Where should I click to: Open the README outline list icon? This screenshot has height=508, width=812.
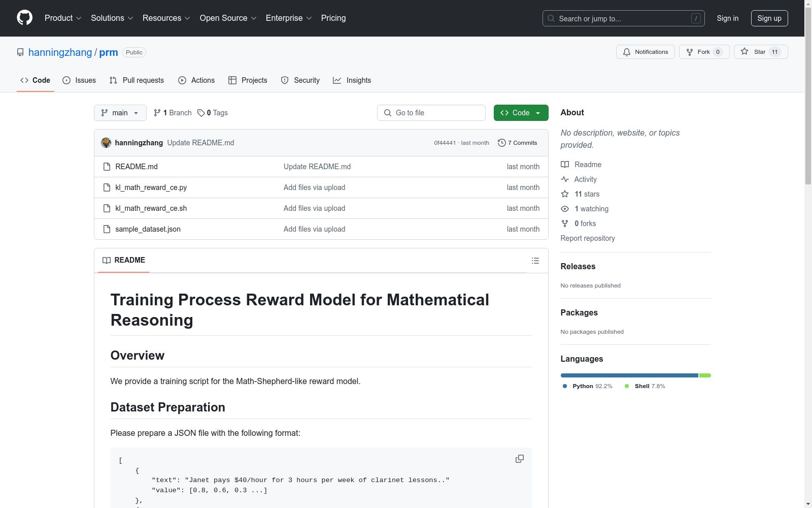pyautogui.click(x=535, y=261)
